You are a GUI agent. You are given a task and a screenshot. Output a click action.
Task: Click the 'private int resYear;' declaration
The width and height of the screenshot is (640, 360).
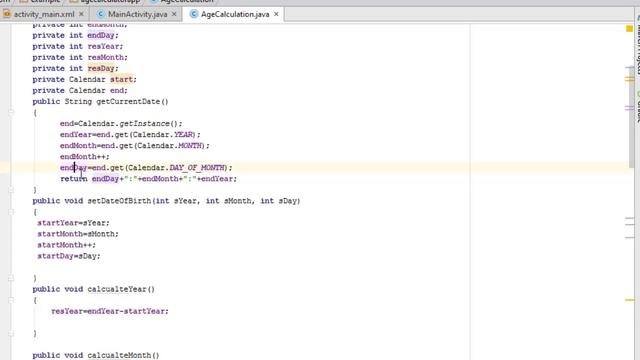tap(78, 47)
